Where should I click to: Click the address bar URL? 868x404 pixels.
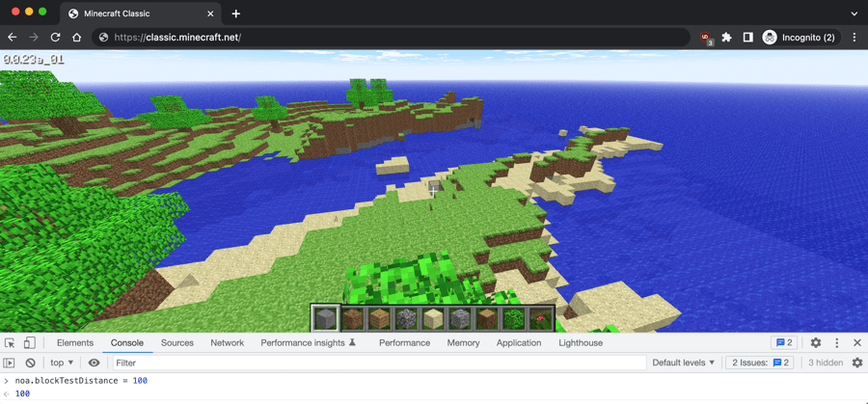[x=177, y=38]
